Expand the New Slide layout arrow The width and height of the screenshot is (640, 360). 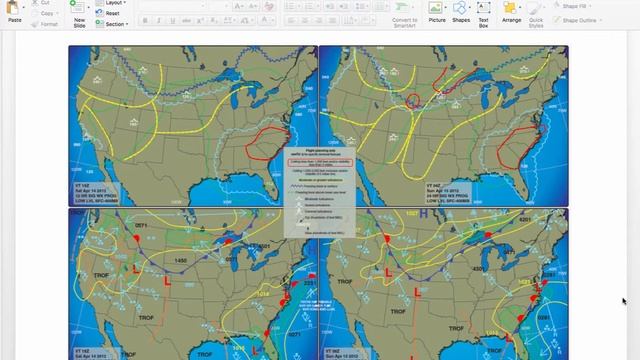click(89, 7)
